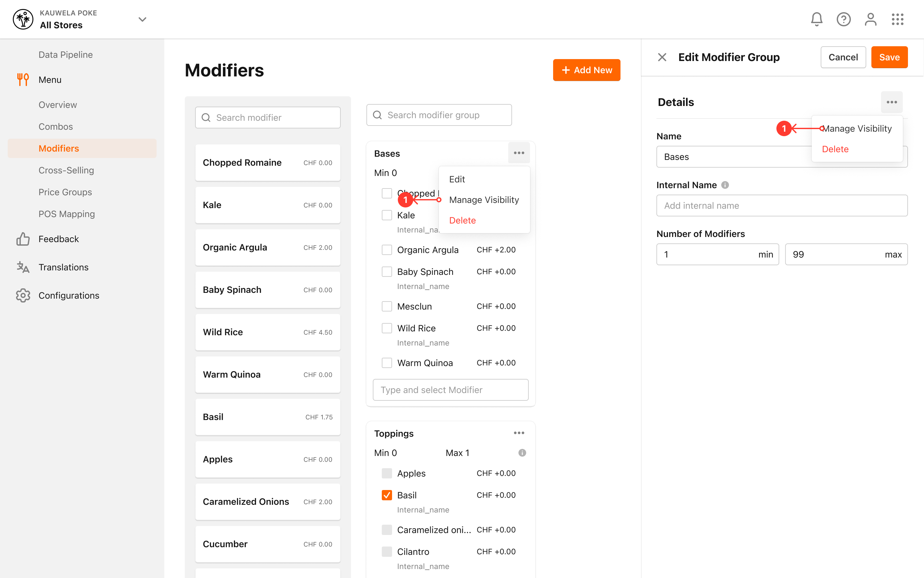
Task: Select the Basil CHF 1.75 card
Action: (x=268, y=417)
